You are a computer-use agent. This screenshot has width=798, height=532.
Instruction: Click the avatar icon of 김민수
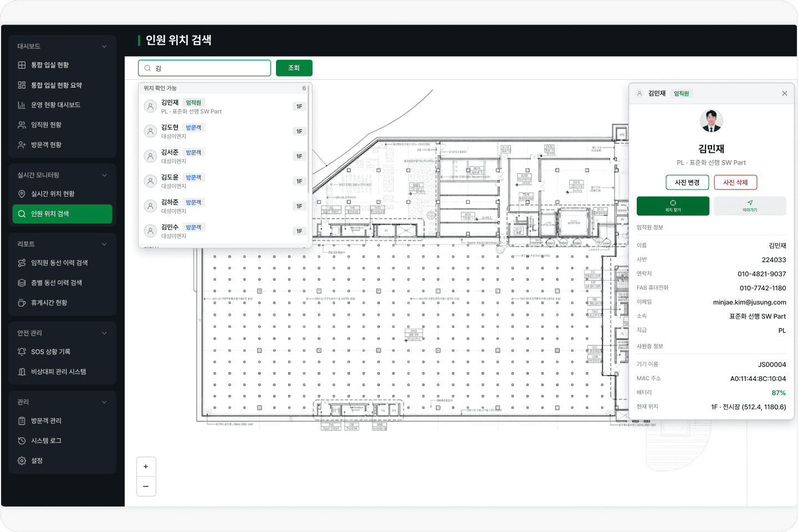(x=150, y=231)
